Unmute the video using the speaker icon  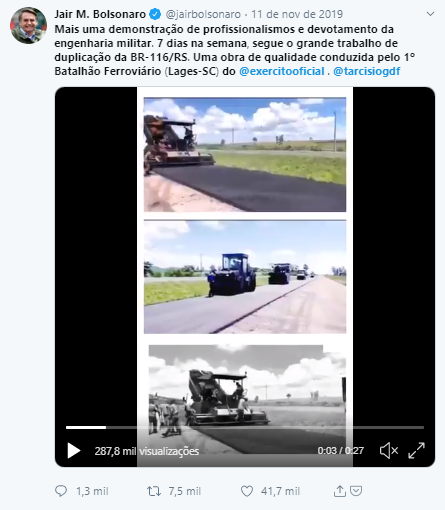389,451
